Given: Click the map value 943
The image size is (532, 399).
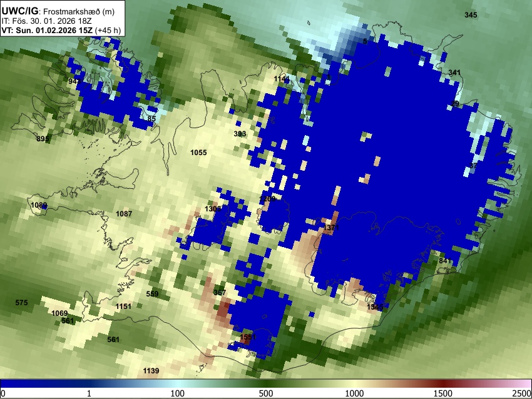Looking at the screenshot, I should [x=74, y=81].
